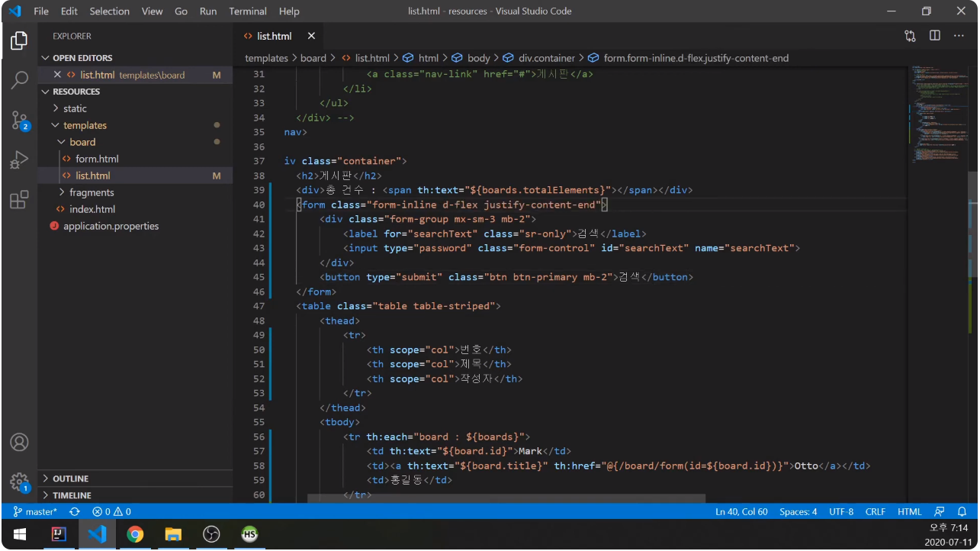This screenshot has width=980, height=551.
Task: Open IntelliJ IDEA from the taskbar
Action: 59,534
